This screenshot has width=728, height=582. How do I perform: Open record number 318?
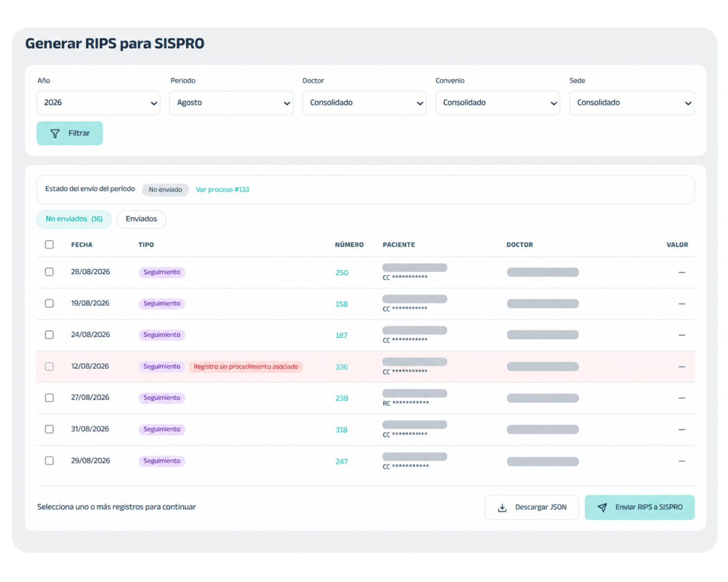point(341,429)
